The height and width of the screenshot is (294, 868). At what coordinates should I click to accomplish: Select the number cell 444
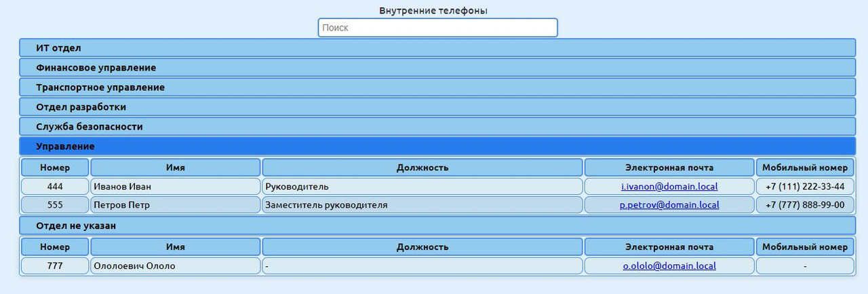tap(55, 187)
